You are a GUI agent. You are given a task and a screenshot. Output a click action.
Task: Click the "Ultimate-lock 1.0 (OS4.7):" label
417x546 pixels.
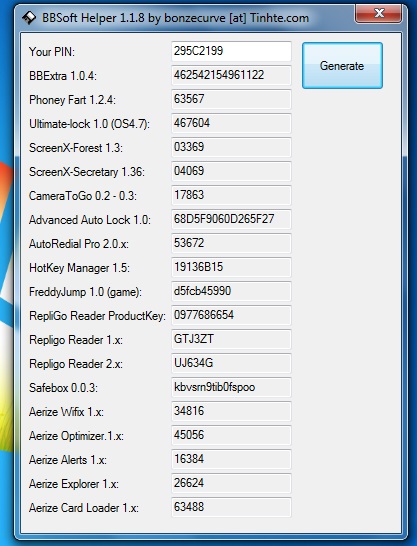click(89, 124)
